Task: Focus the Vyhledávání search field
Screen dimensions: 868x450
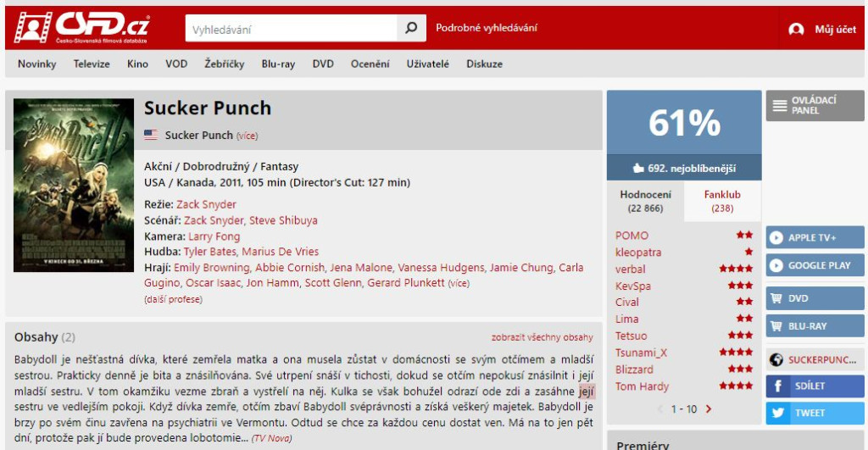Action: click(292, 28)
